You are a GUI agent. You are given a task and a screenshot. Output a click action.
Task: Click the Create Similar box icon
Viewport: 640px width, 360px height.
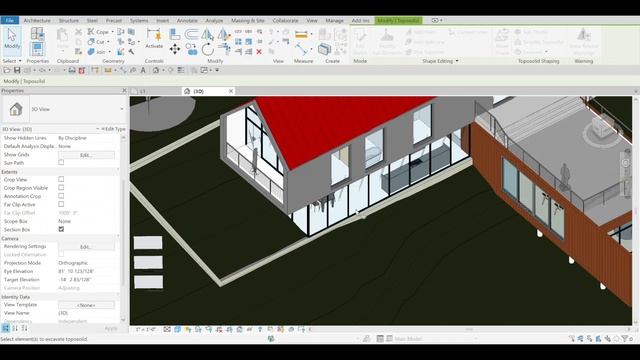click(x=324, y=49)
